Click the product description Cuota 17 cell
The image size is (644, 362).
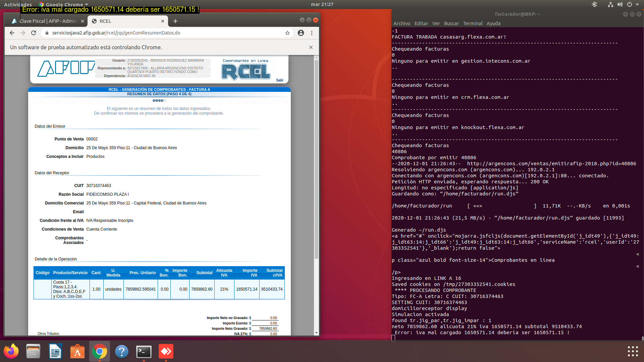pos(70,289)
